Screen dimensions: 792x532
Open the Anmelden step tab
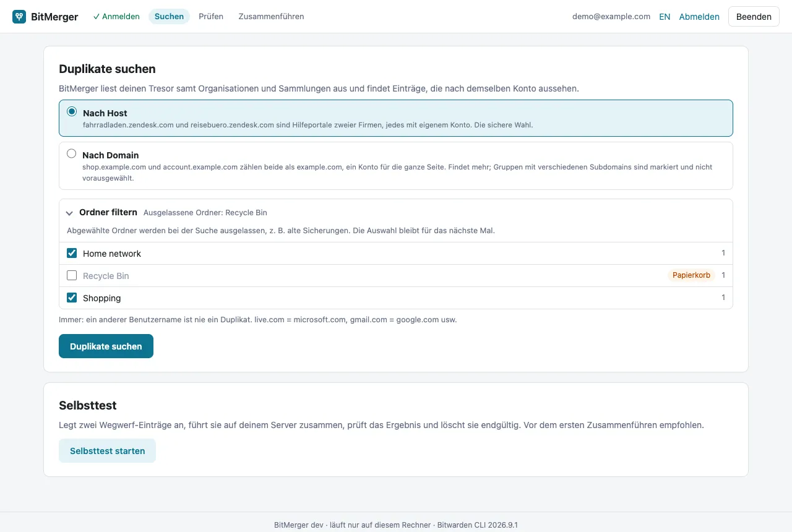point(116,17)
